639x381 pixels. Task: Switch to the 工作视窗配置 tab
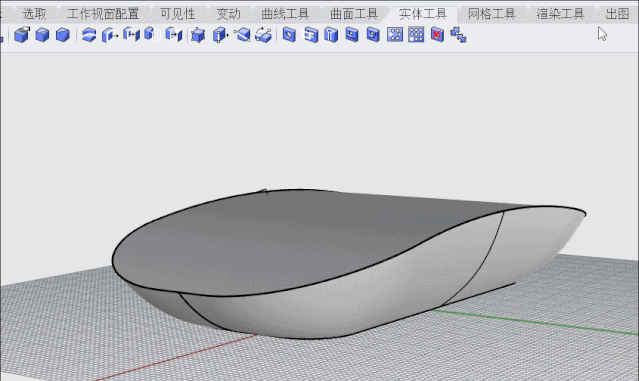coord(103,14)
